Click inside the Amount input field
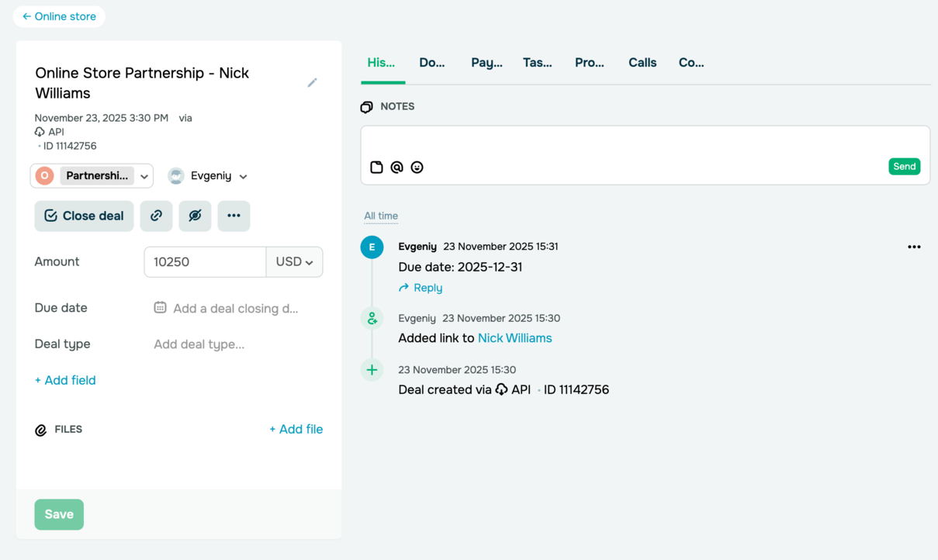The width and height of the screenshot is (938, 560). (x=205, y=261)
